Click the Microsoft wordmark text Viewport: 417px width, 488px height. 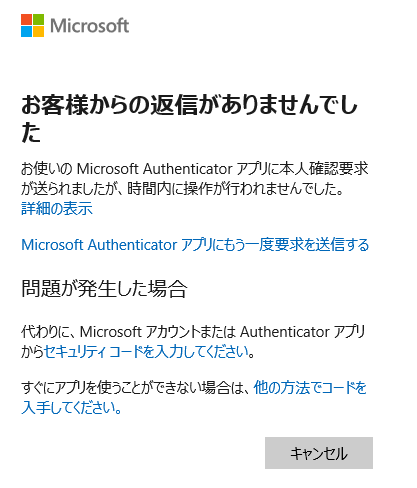click(x=89, y=26)
